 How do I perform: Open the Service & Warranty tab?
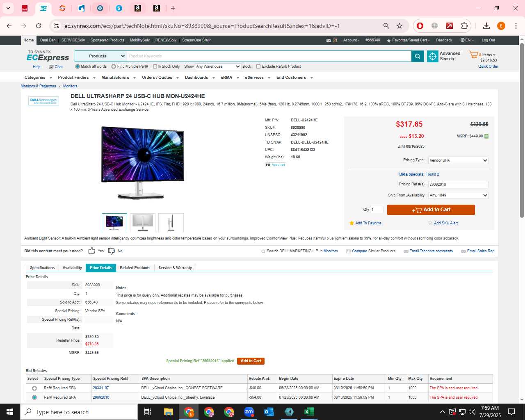click(x=175, y=268)
